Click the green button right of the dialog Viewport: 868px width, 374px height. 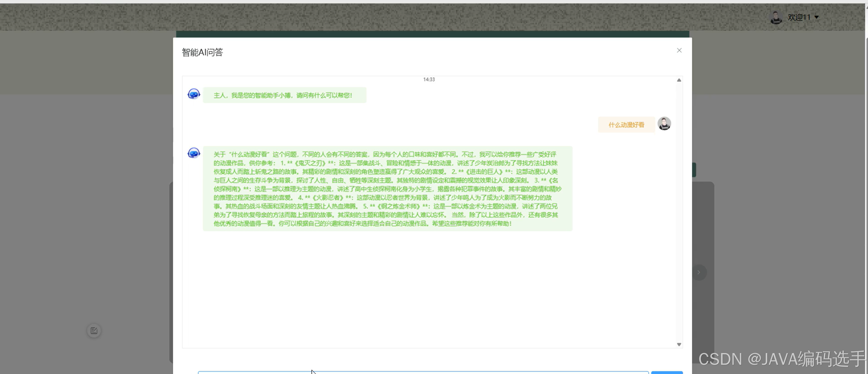pyautogui.click(x=694, y=170)
